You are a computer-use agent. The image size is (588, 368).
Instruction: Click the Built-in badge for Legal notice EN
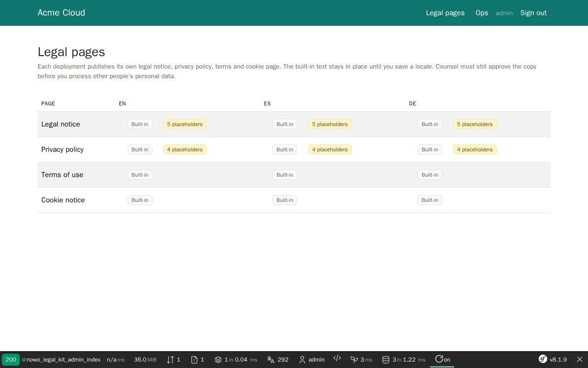(x=140, y=124)
